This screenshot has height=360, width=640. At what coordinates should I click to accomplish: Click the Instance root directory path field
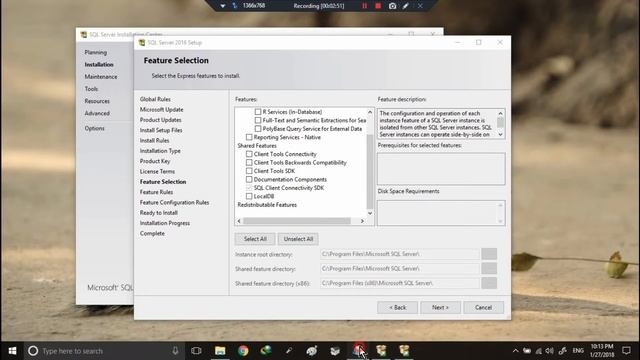click(x=400, y=254)
